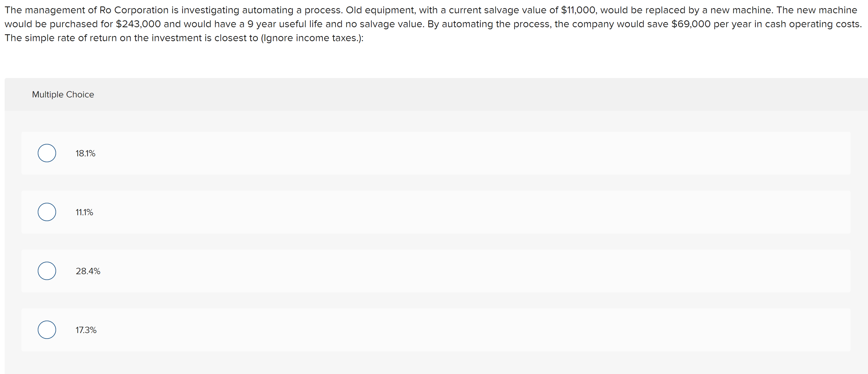Click the question paragraph text
The image size is (868, 374).
(431, 24)
